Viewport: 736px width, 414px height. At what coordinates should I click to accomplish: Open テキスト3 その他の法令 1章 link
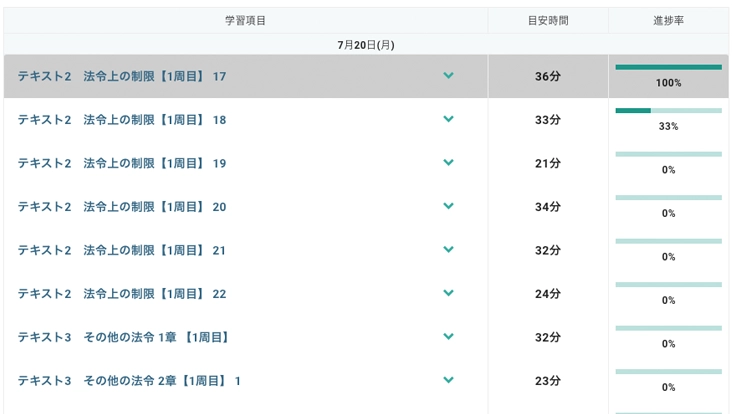[123, 337]
